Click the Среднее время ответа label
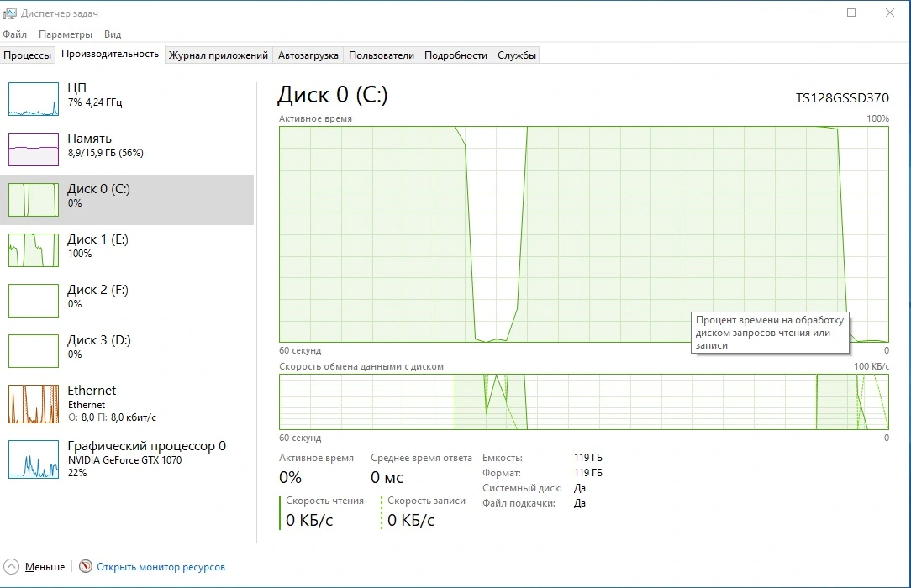 pos(421,458)
